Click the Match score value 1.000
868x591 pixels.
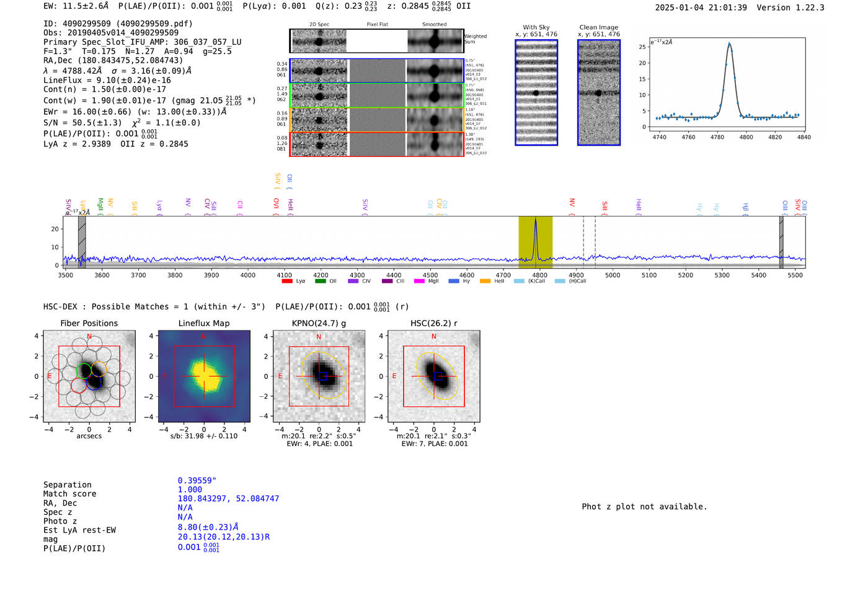pyautogui.click(x=190, y=489)
